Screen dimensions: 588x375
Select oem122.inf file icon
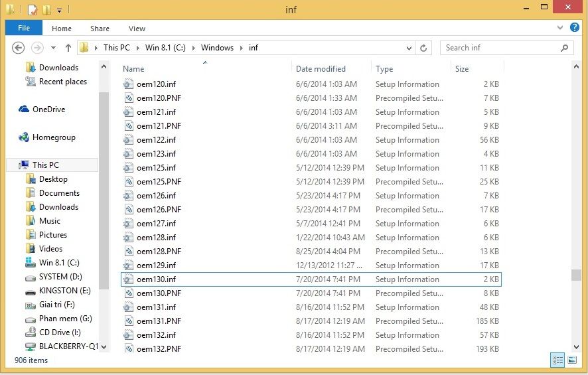pos(128,140)
